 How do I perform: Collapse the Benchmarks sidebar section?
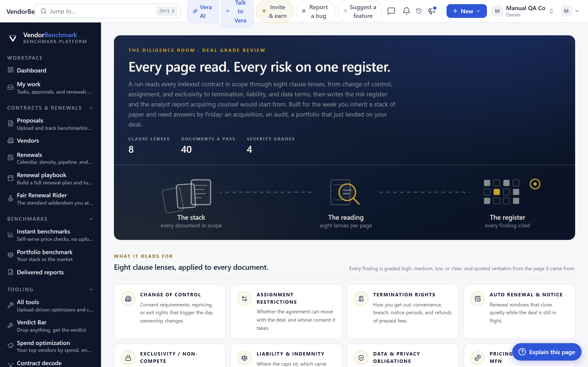coord(91,219)
